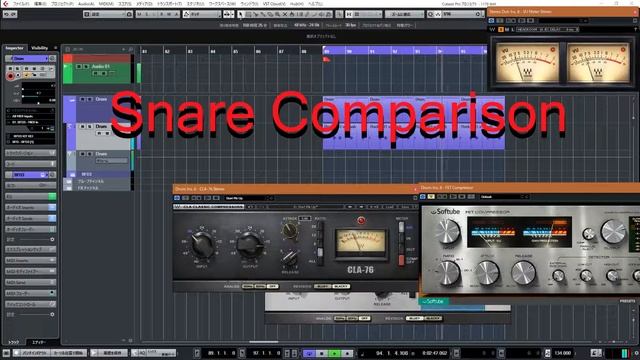Viewport: 640px width, 360px height.
Task: Click bypass power icon in CLA-76 window
Action: tap(177, 198)
